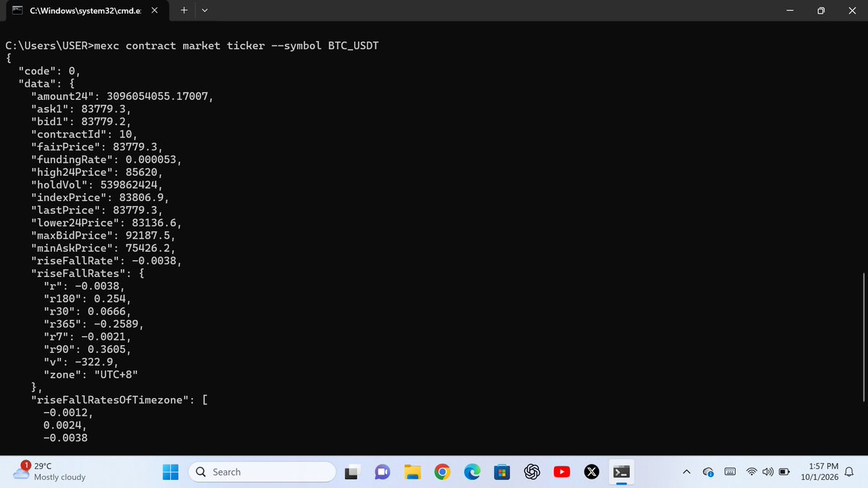Click the mexc contract market ticker command

pyautogui.click(x=238, y=46)
